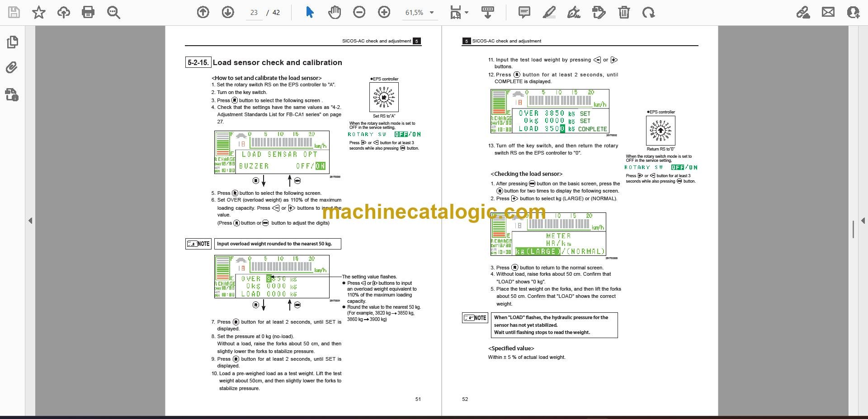This screenshot has width=868, height=419.
Task: Rotate the page view
Action: pyautogui.click(x=649, y=12)
